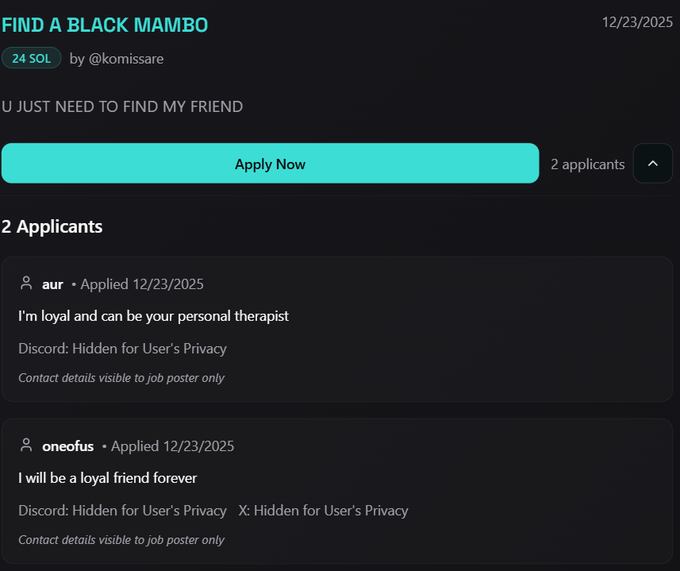
Task: Collapse the applicants list chevron
Action: pos(653,164)
